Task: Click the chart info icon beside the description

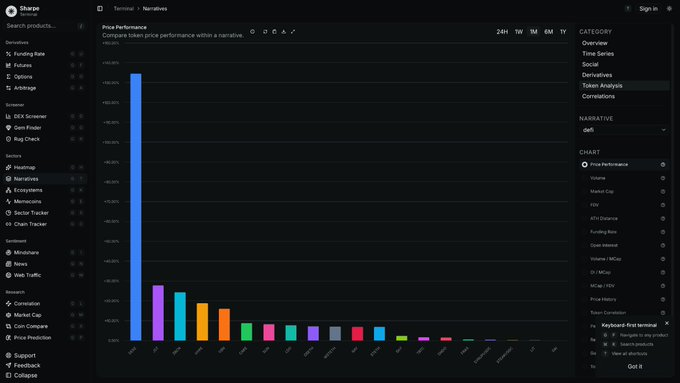Action: click(252, 32)
